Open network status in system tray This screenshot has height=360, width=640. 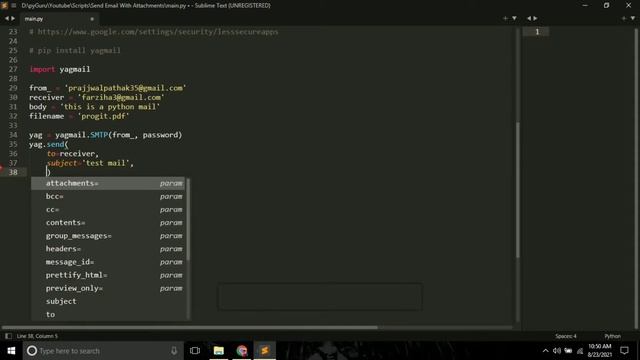pos(580,351)
